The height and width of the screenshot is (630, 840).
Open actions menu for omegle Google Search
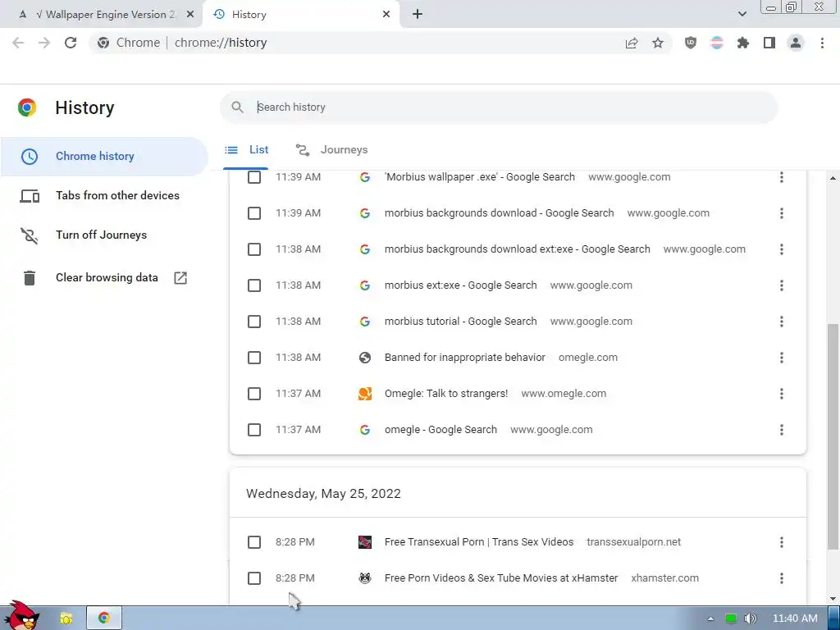click(x=782, y=430)
